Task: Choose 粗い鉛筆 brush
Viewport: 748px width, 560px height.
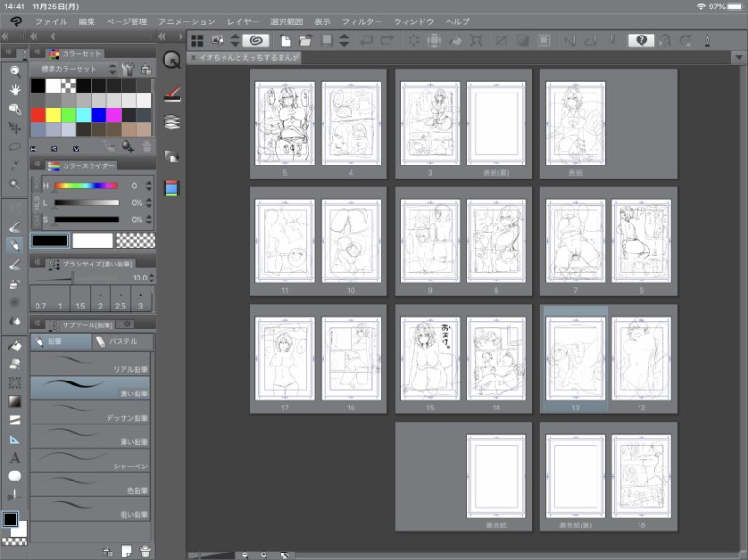Action: coord(90,509)
